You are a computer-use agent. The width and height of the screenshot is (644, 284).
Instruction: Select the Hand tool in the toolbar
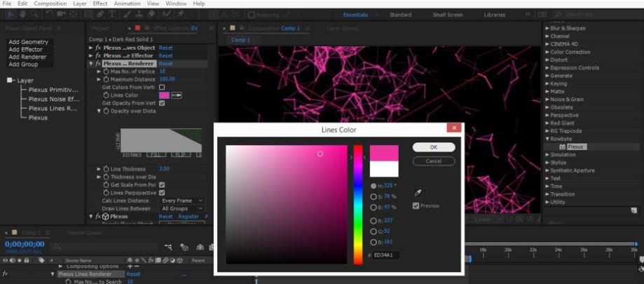click(x=23, y=14)
